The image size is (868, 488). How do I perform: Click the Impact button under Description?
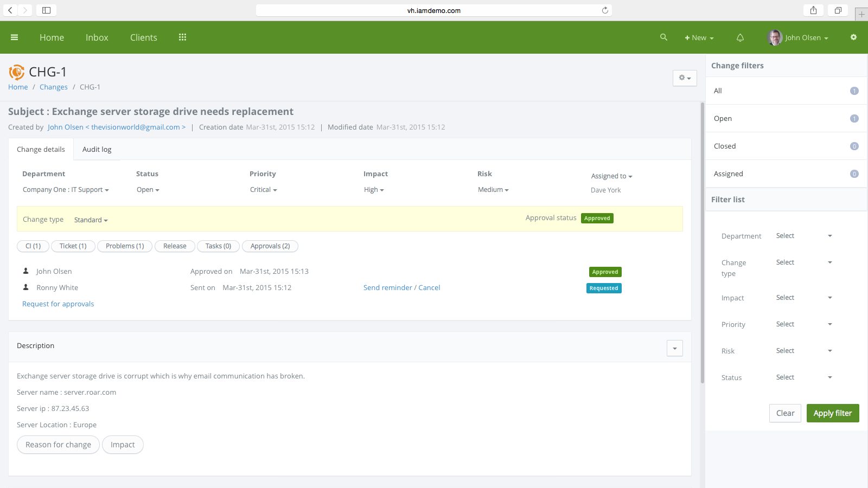point(123,445)
